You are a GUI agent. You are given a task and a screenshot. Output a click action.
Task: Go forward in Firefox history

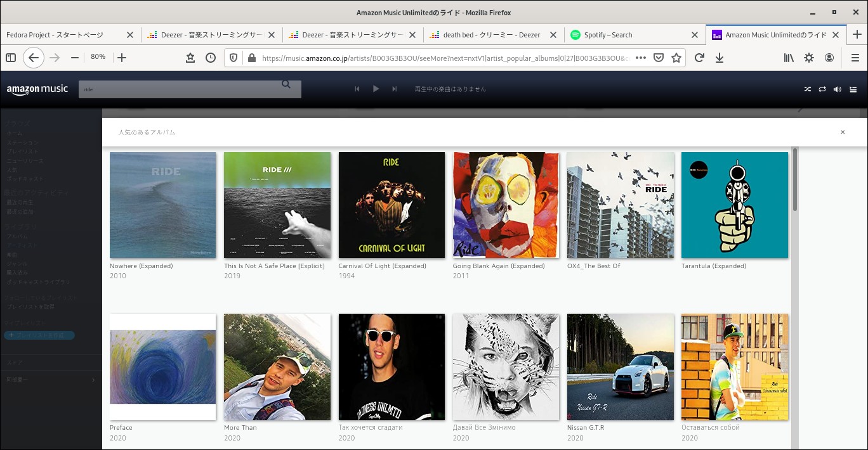click(55, 58)
